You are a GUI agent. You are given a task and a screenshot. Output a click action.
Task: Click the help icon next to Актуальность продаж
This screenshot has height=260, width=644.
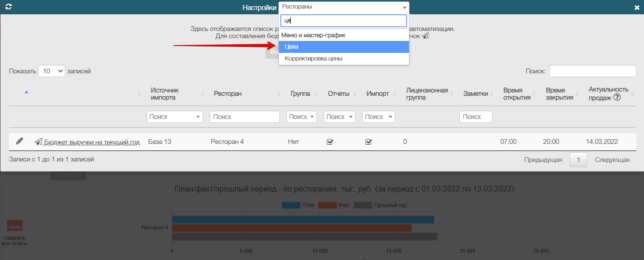pos(617,97)
